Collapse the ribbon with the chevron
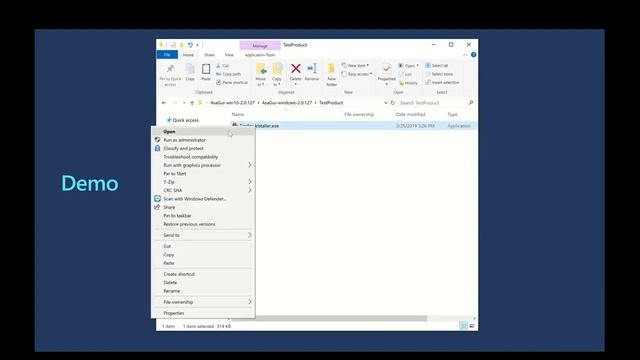This screenshot has height=360, width=640. [x=465, y=55]
